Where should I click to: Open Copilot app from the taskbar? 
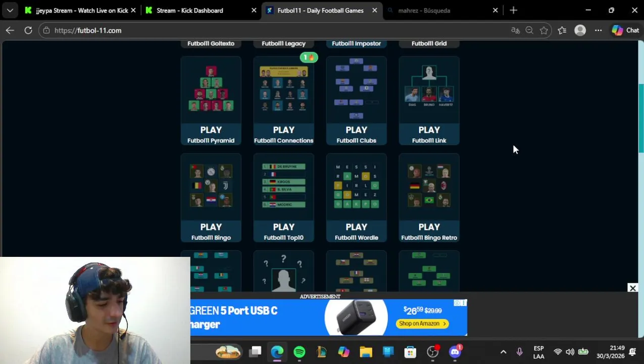click(344, 352)
